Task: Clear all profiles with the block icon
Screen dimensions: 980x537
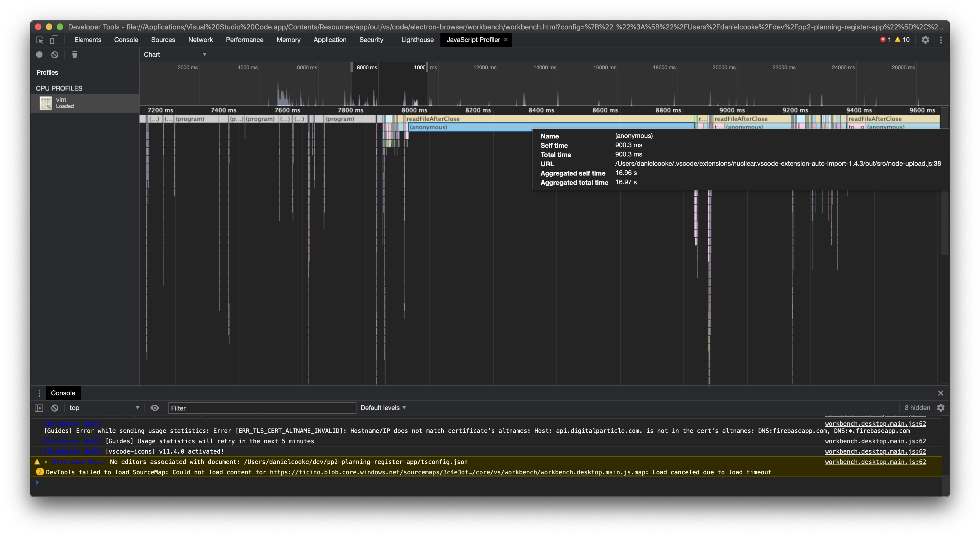Action: 55,55
